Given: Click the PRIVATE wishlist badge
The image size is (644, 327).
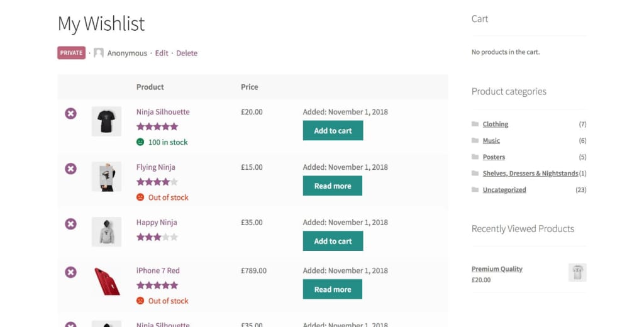Looking at the screenshot, I should 72,53.
